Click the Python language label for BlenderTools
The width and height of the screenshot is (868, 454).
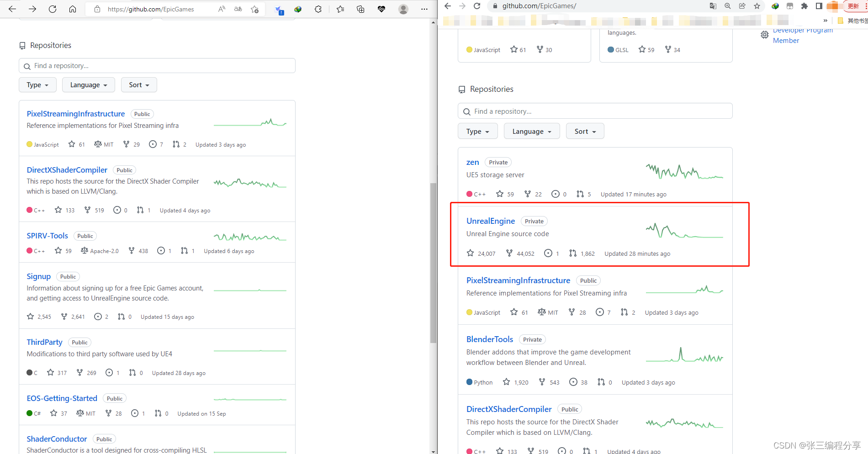[x=483, y=382]
